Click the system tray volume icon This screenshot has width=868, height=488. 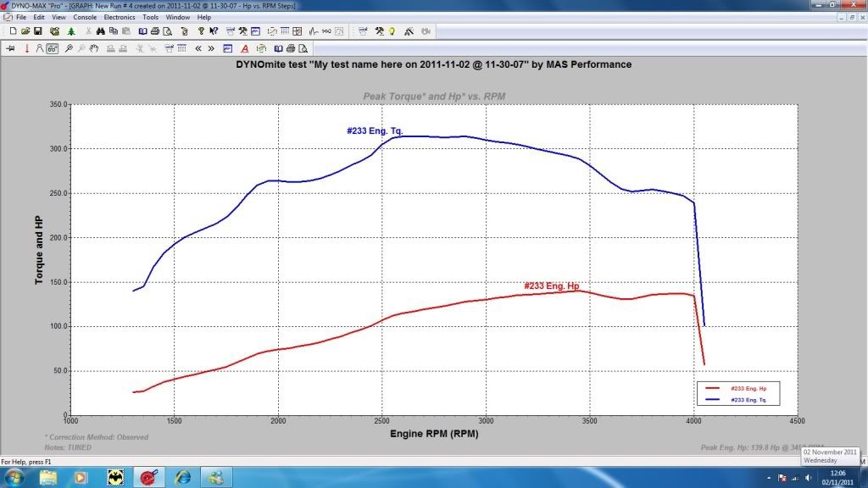point(808,478)
